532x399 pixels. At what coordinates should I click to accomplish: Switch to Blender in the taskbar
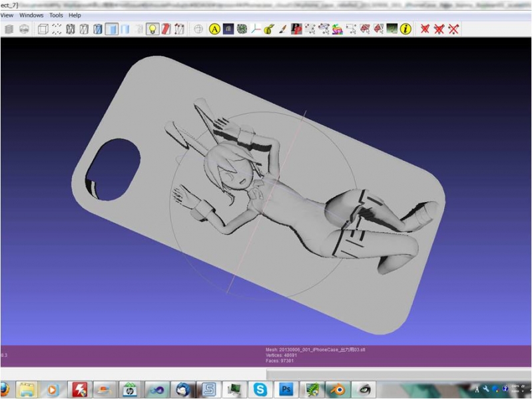tap(338, 390)
